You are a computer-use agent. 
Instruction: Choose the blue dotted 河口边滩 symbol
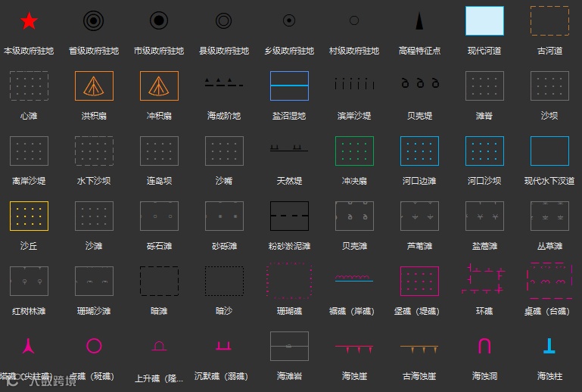(419, 151)
